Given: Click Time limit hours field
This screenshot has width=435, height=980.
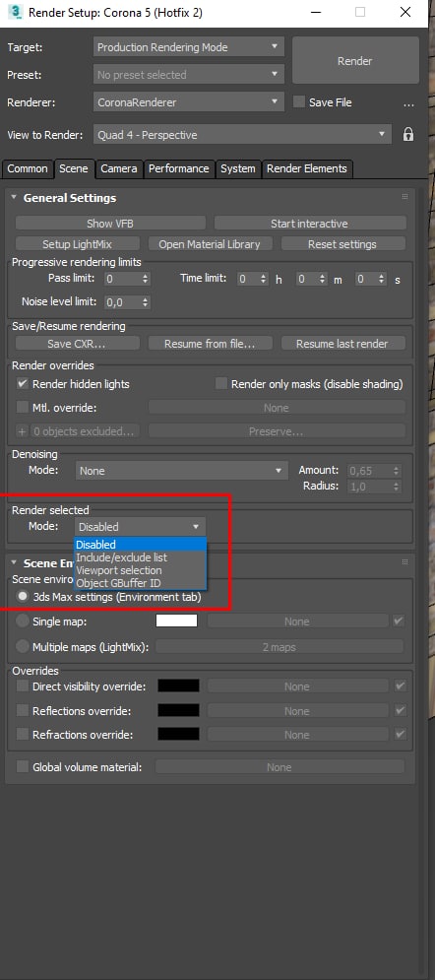Looking at the screenshot, I should coord(247,278).
